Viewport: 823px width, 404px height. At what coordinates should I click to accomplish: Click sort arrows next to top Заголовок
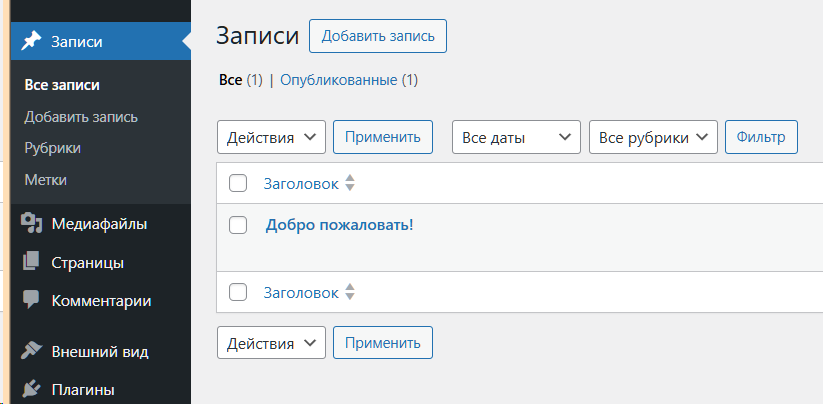[350, 183]
